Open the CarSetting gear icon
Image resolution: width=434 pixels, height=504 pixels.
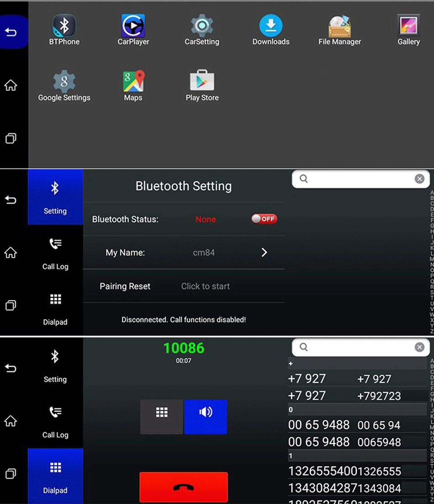(202, 27)
